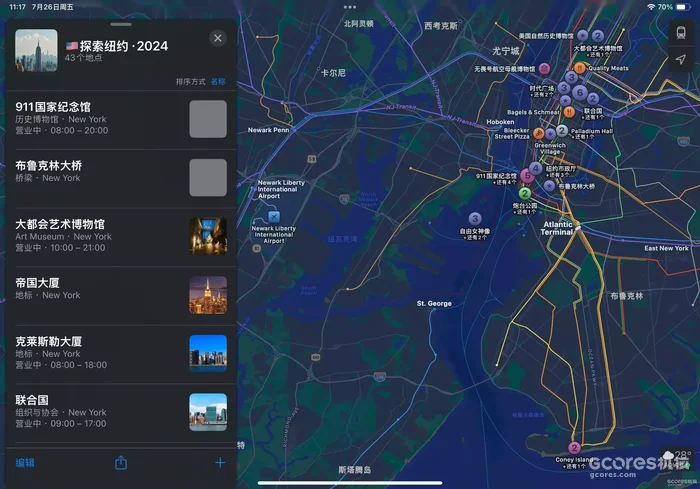Select cluster 4 next to 纽约市政厅
Viewport: 700px width, 489px height.
click(x=536, y=168)
